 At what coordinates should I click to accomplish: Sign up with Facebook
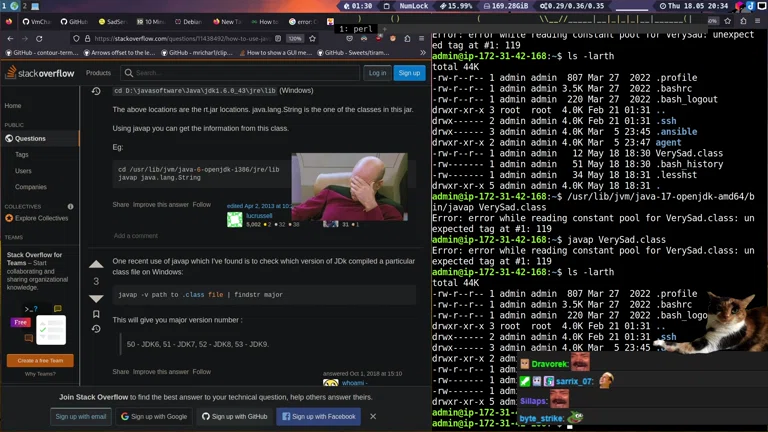(x=319, y=416)
